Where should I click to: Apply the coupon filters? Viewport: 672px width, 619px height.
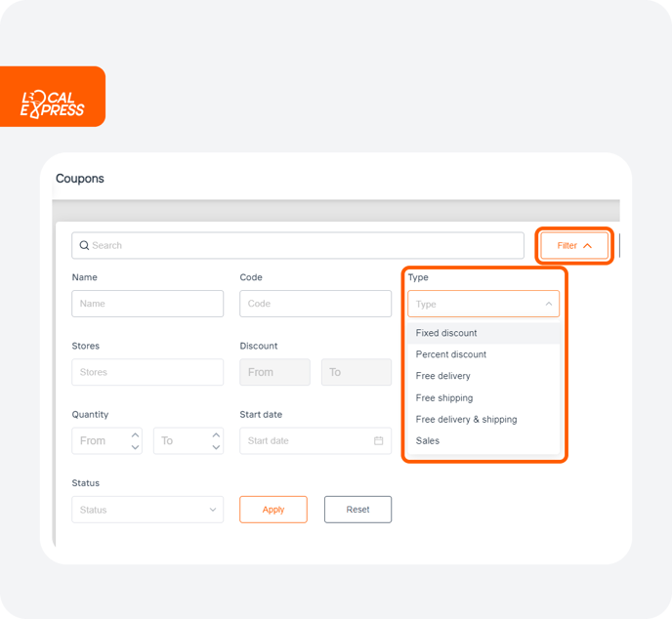point(273,510)
